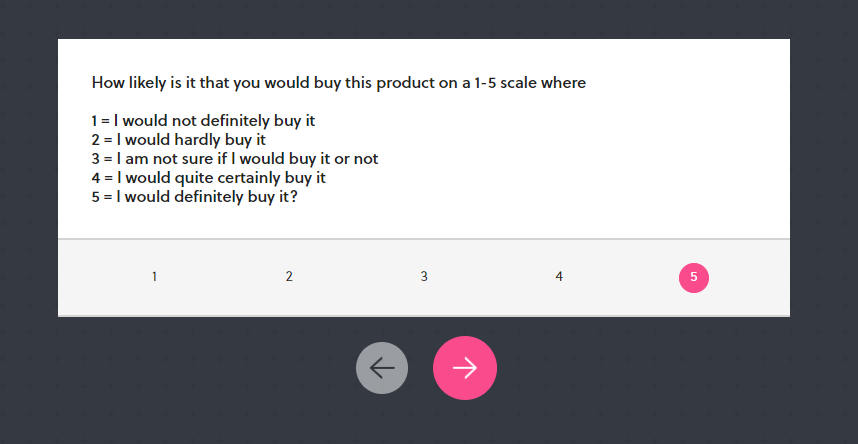Pick rating 4 on the scale

pos(559,277)
